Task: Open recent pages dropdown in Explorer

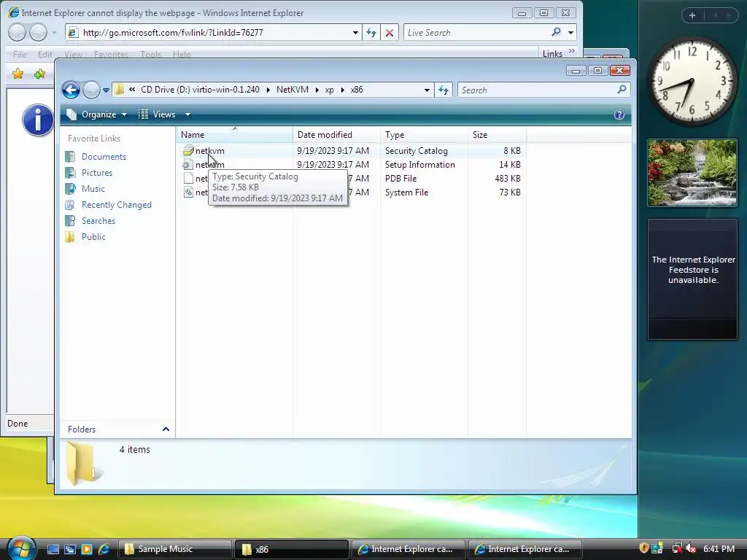Action: click(106, 90)
